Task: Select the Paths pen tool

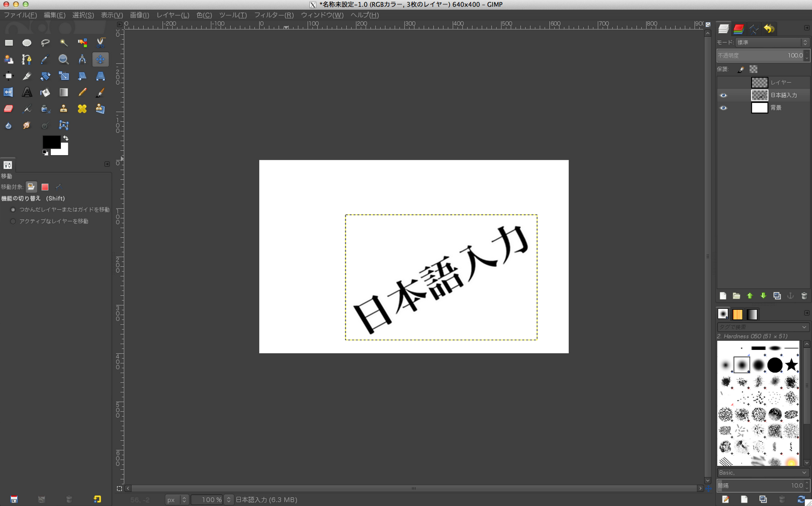Action: (x=27, y=60)
